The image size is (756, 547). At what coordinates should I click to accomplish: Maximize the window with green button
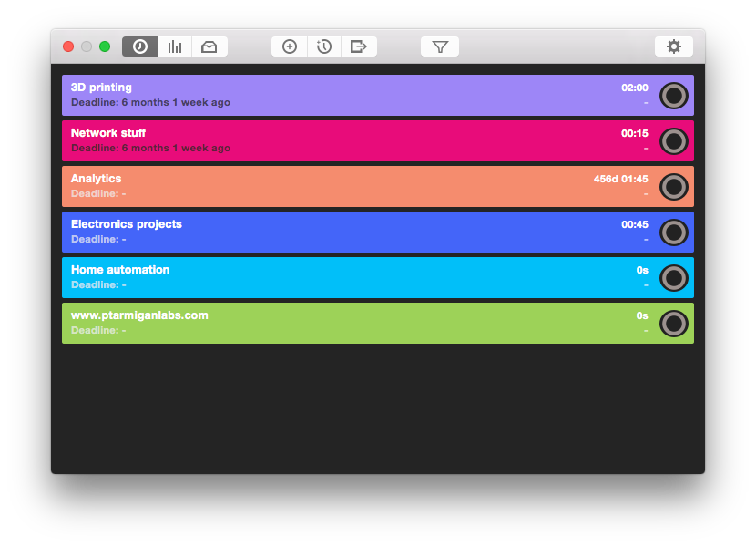point(105,46)
